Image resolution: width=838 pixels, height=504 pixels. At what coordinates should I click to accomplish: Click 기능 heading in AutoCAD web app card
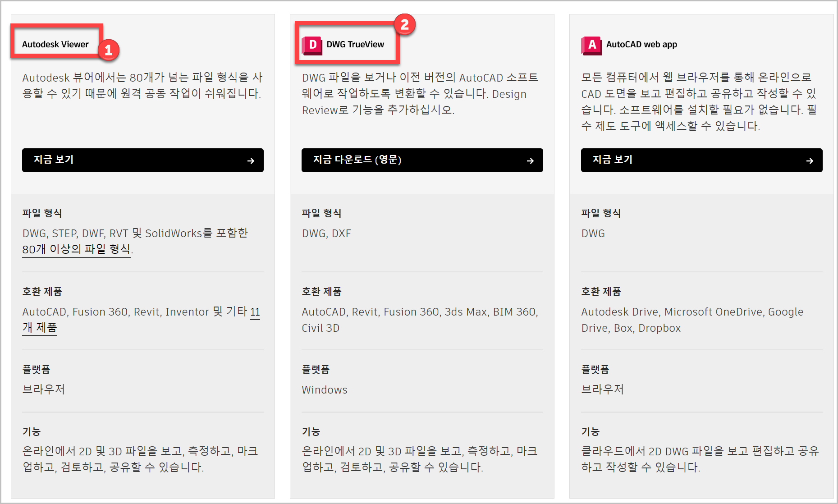[x=591, y=432]
